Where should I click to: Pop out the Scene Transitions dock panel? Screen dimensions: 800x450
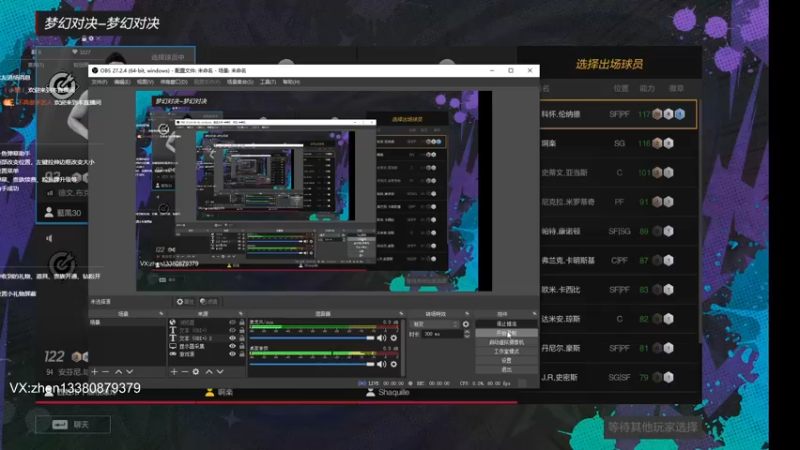pos(467,314)
